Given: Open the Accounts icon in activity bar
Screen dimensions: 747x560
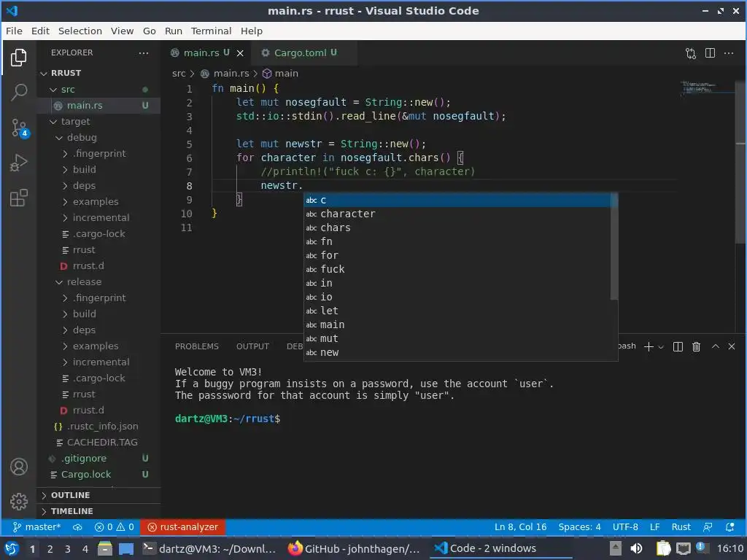Looking at the screenshot, I should click(x=19, y=467).
